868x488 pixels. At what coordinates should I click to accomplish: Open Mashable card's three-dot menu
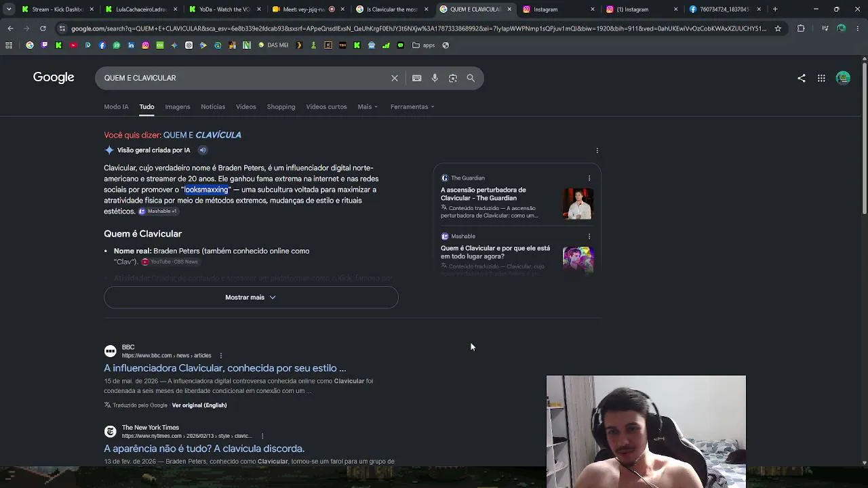589,237
